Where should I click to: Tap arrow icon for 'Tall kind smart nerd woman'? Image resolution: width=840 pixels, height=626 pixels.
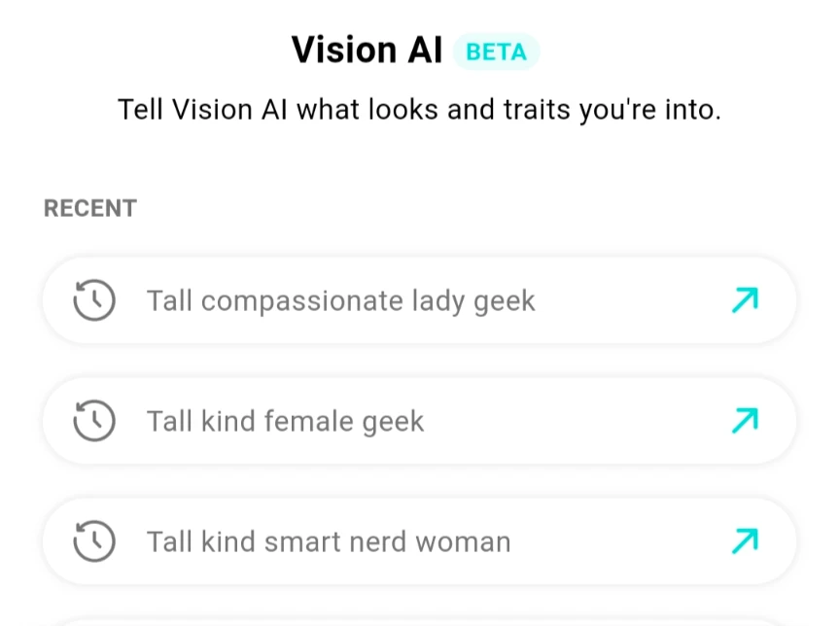745,540
